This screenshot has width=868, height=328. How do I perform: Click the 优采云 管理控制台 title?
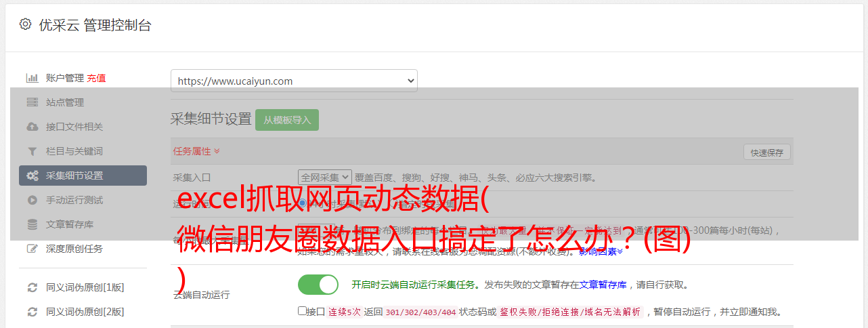coord(95,25)
